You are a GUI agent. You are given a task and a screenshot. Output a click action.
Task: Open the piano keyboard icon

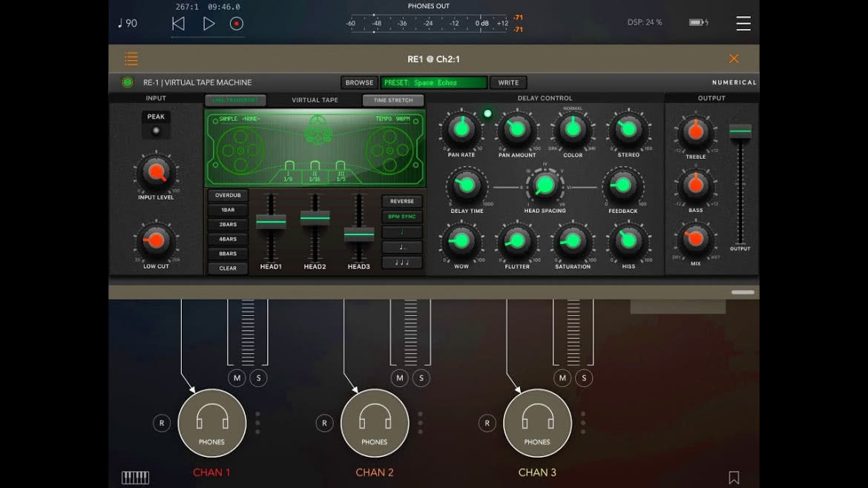pos(135,478)
